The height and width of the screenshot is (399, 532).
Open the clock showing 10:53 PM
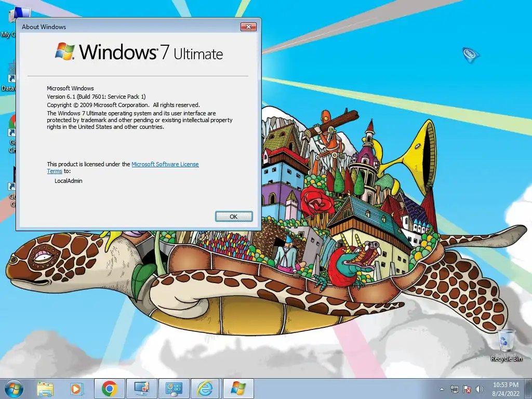pos(506,389)
